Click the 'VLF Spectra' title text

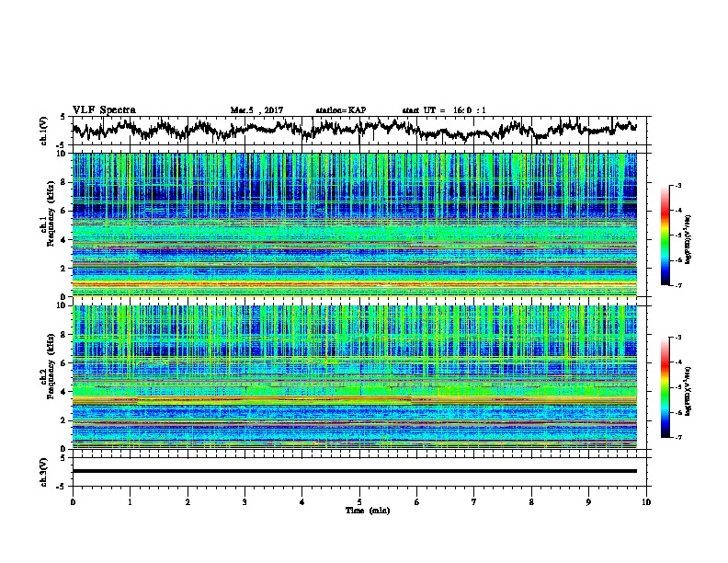tap(104, 110)
